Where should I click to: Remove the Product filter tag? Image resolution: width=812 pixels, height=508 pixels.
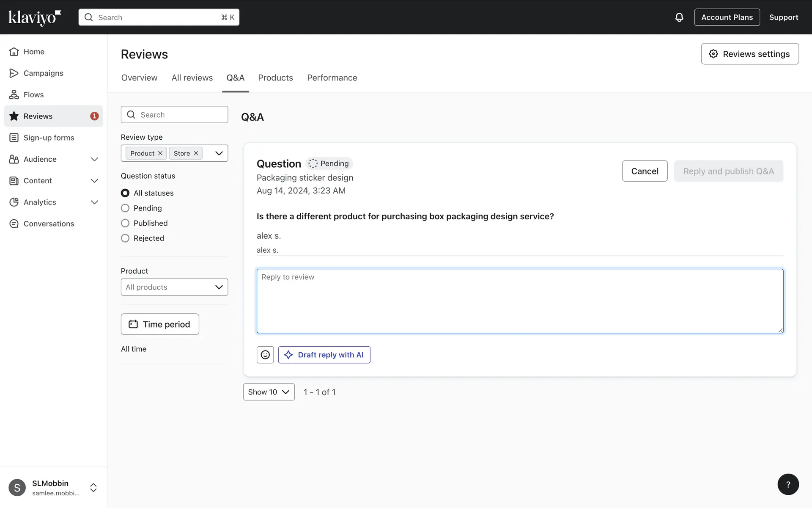pos(160,153)
